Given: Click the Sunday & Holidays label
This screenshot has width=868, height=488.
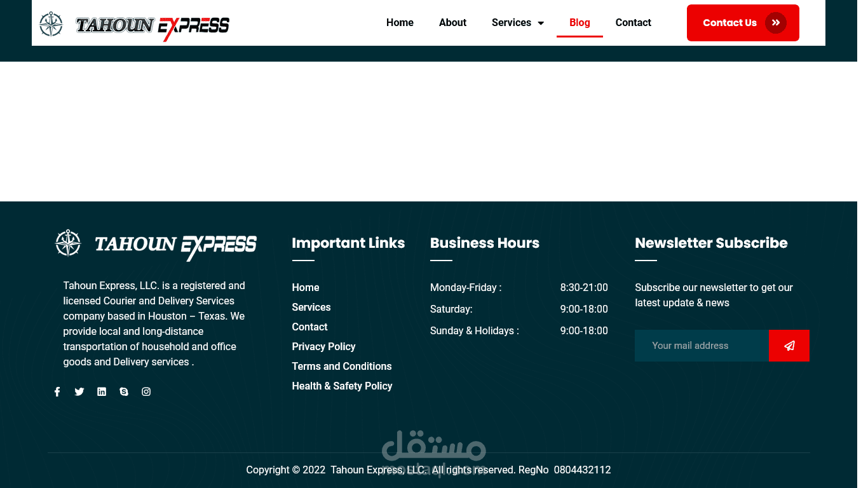Looking at the screenshot, I should click(475, 331).
